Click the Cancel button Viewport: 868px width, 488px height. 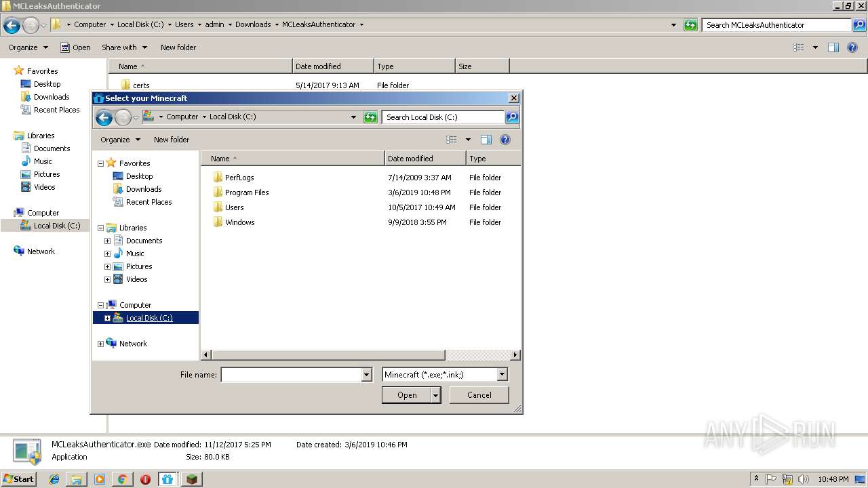(x=479, y=395)
